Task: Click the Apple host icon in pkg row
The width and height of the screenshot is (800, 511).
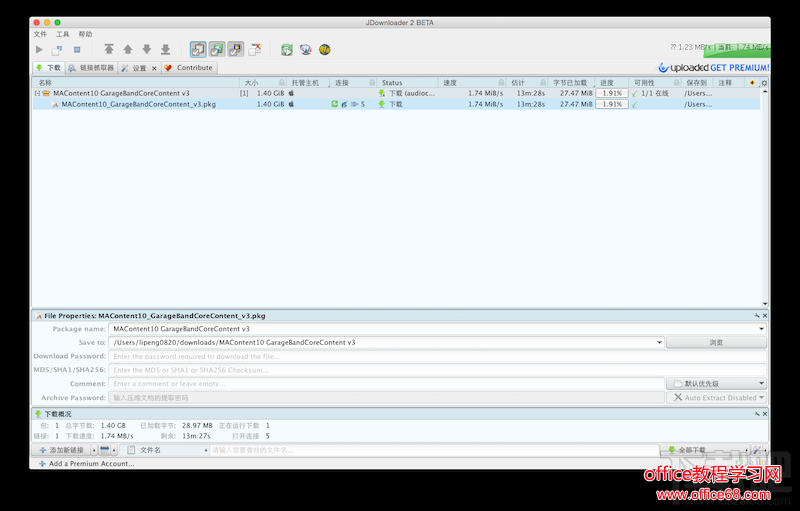Action: pyautogui.click(x=291, y=104)
